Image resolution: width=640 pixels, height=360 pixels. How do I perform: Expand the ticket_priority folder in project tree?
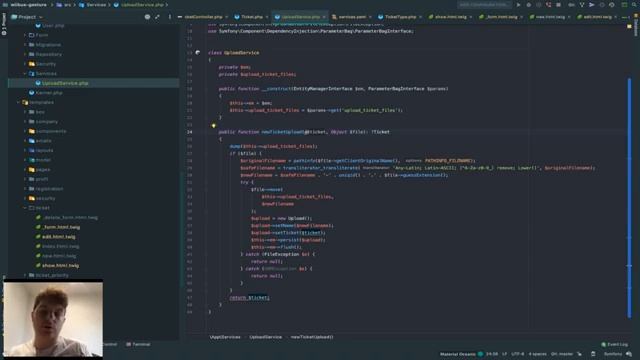pos(25,275)
